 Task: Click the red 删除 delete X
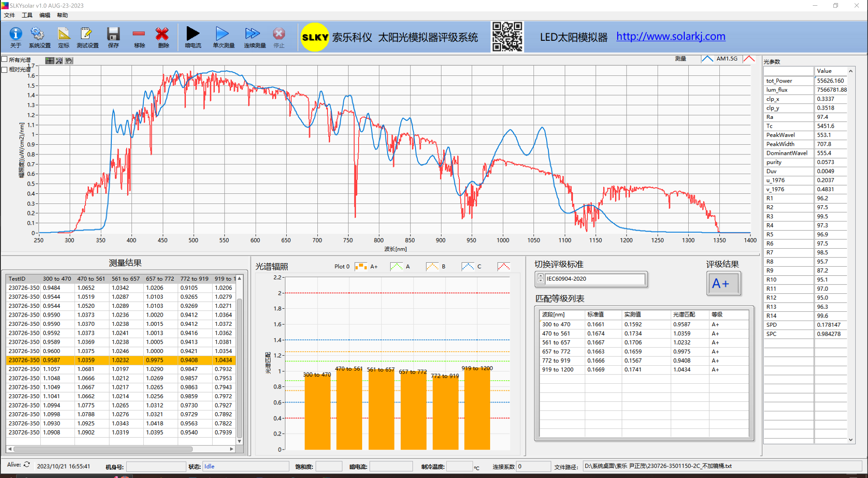tap(163, 34)
